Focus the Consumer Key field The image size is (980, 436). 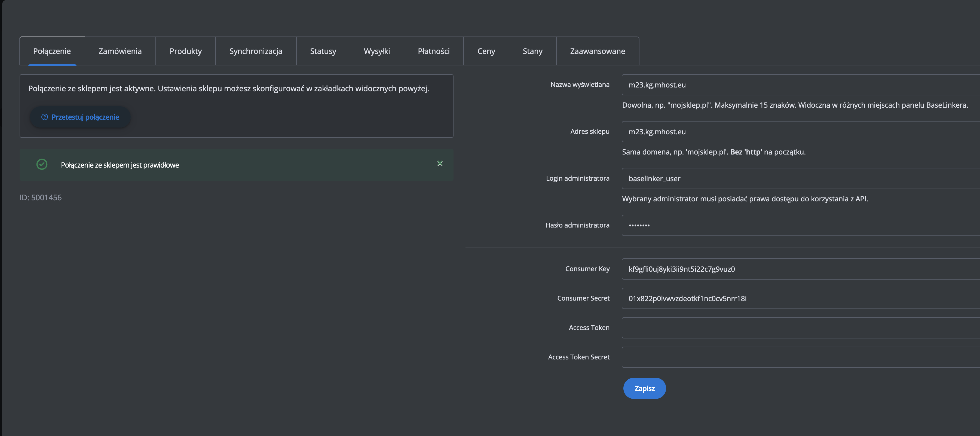coord(799,269)
